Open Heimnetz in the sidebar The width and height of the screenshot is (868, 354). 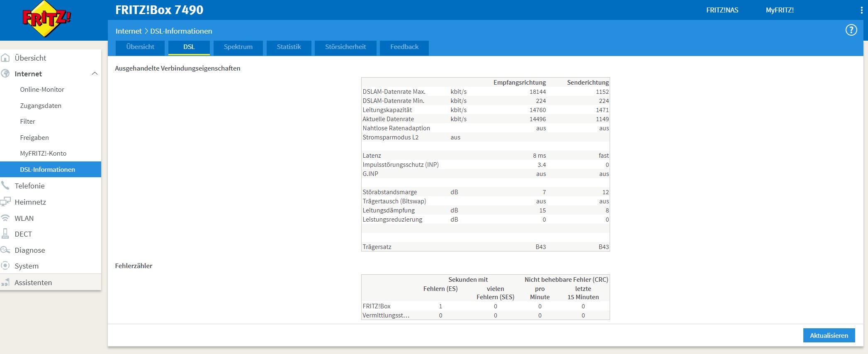pyautogui.click(x=30, y=202)
